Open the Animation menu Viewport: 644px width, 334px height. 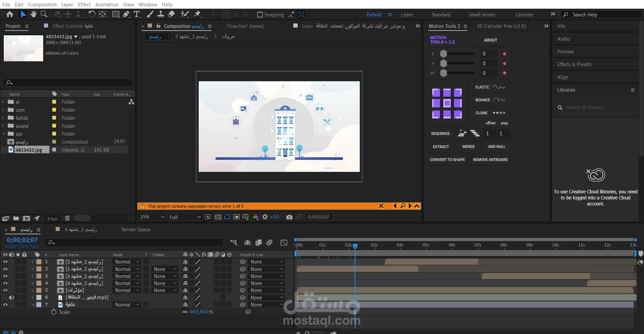(107, 4)
